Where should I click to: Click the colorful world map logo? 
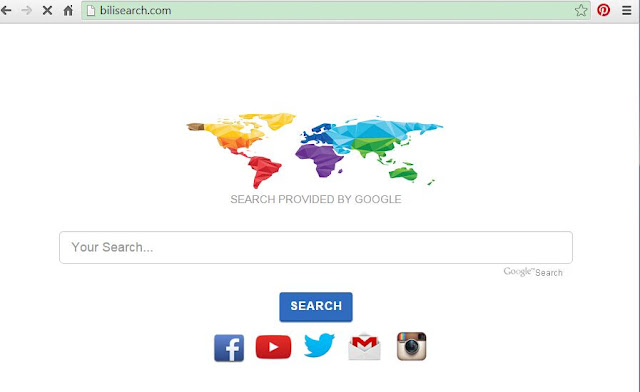coord(315,150)
